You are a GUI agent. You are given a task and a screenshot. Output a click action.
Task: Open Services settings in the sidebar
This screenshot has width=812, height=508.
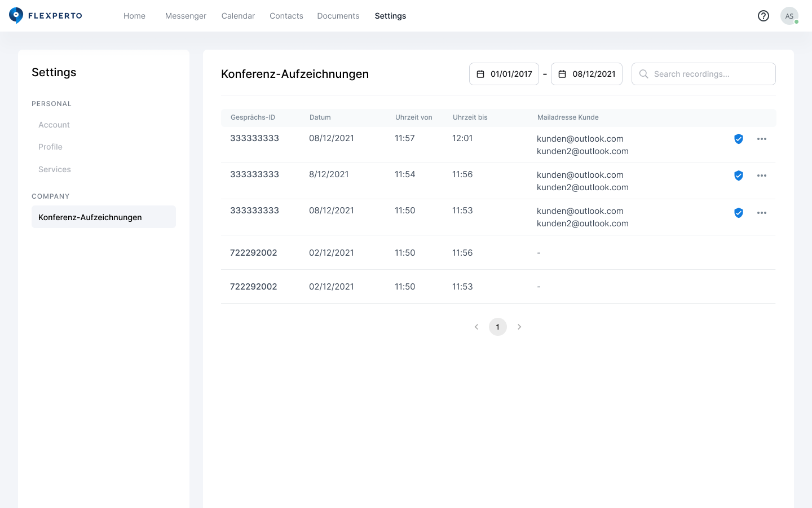coord(55,169)
